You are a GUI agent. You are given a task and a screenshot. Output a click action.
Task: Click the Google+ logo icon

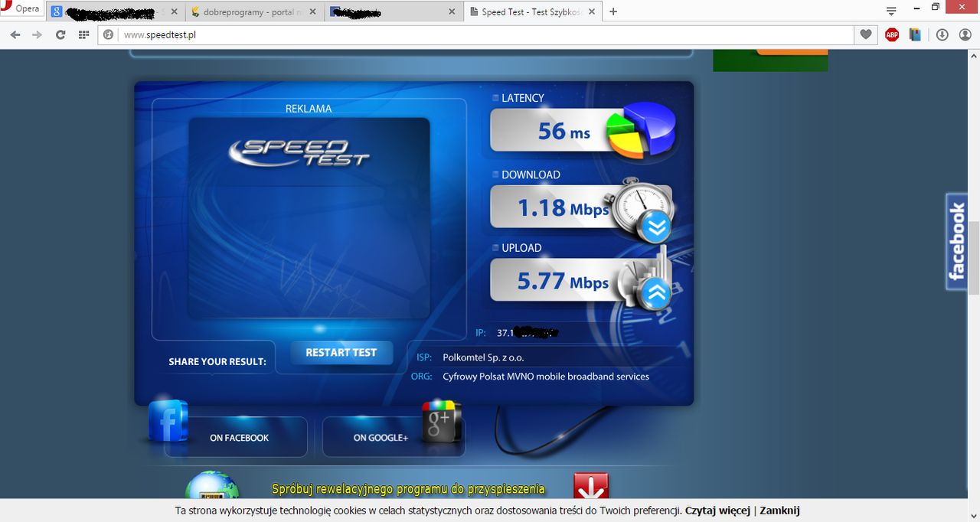click(442, 420)
